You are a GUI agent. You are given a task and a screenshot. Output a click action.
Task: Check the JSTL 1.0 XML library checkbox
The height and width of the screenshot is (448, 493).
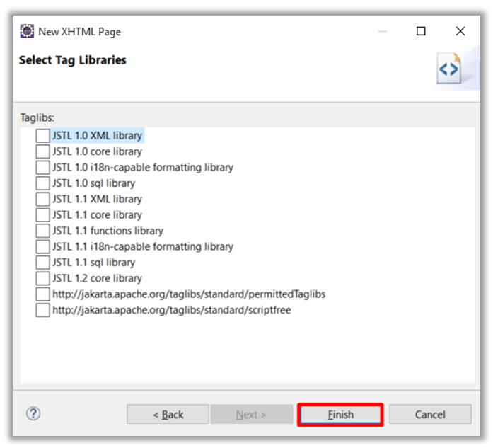pos(43,136)
